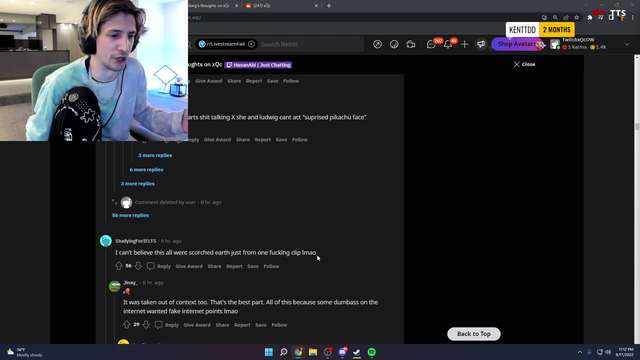This screenshot has height=360, width=640.
Task: Reply to the Jinxy_ comment
Action: coord(167,325)
